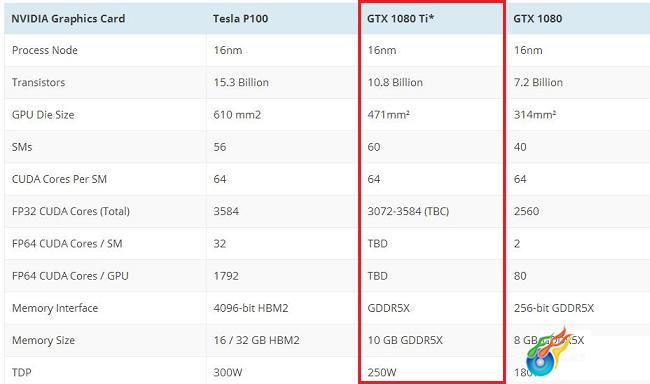Viewport: 650px width, 384px height.
Task: Select the 16 / 32 GB HBM2 cell
Action: (257, 340)
